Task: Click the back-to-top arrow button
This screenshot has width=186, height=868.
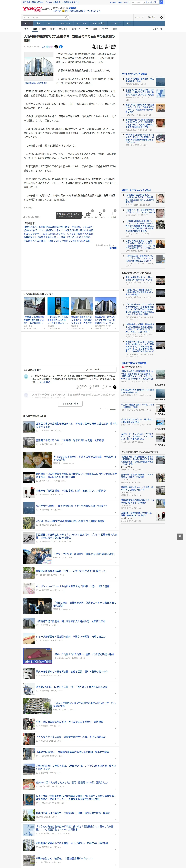Action: [180, 537]
